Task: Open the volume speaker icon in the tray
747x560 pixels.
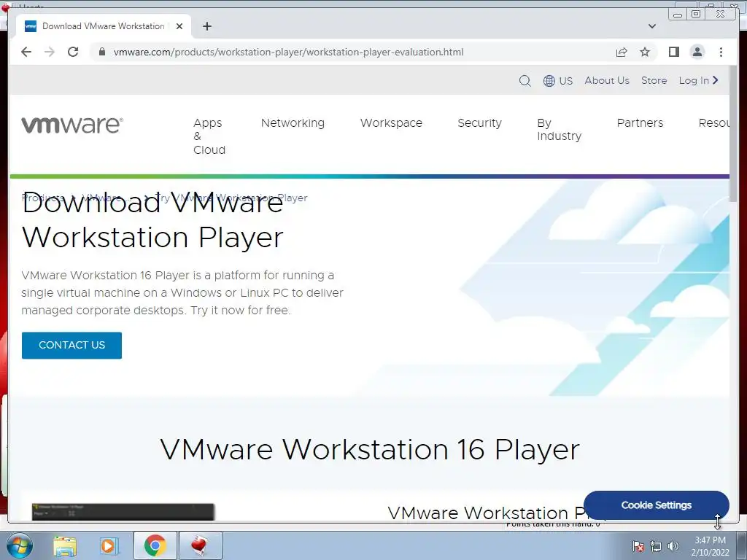Action: [x=673, y=546]
